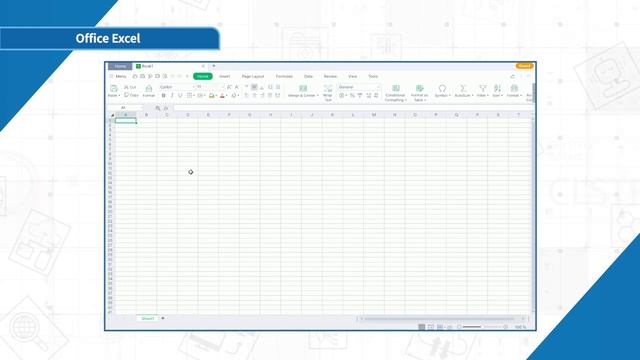
Task: Pick the font color swatch
Action: coord(222,96)
